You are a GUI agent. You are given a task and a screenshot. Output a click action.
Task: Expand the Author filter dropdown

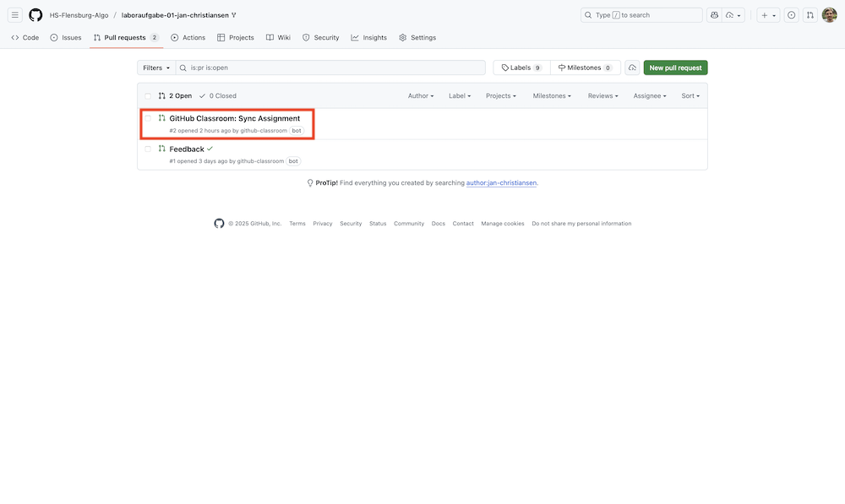click(x=421, y=96)
